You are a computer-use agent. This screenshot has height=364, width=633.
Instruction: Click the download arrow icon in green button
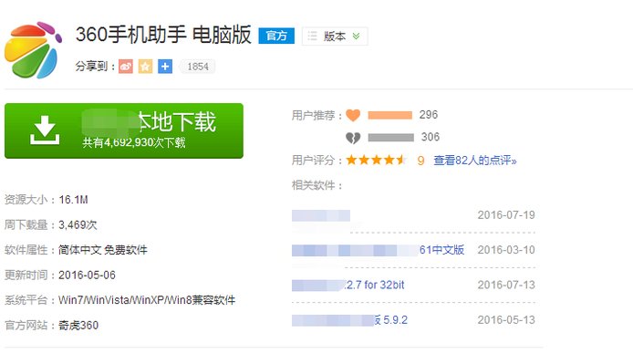[x=45, y=130]
